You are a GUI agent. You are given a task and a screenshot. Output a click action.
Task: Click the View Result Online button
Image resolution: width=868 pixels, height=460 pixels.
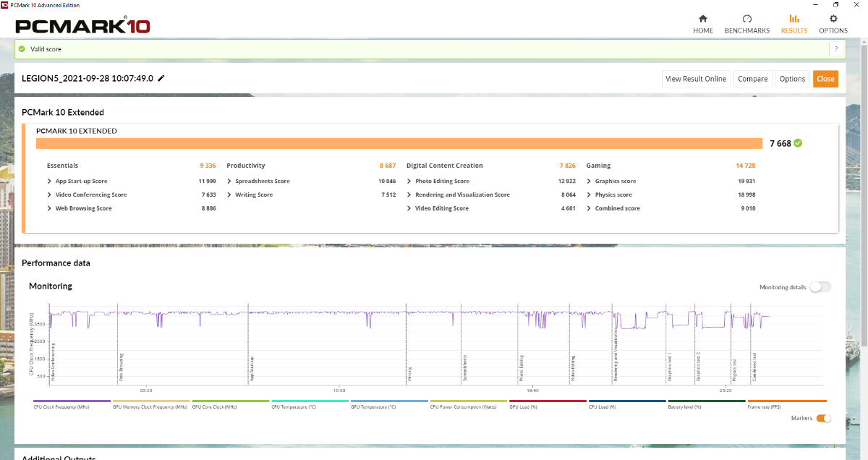pos(695,79)
